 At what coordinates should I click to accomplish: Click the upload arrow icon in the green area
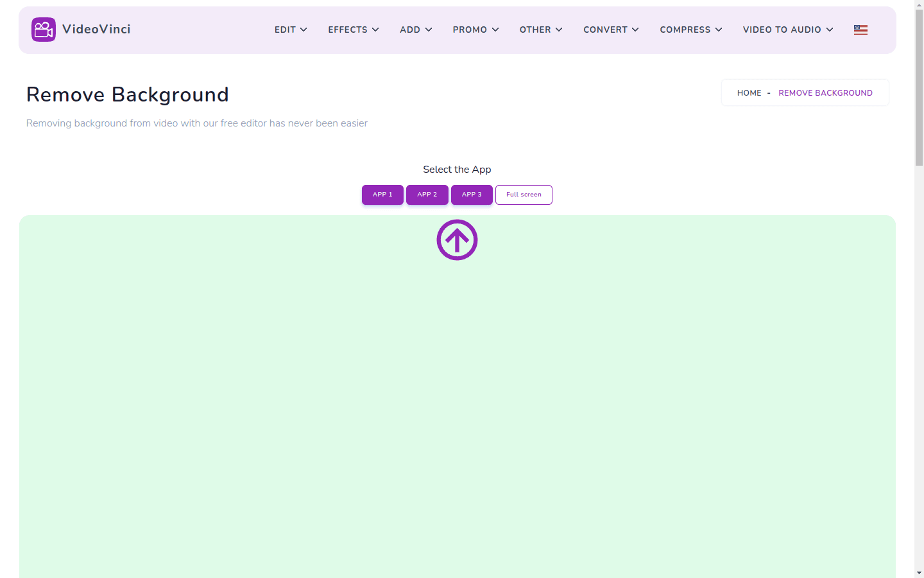457,240
